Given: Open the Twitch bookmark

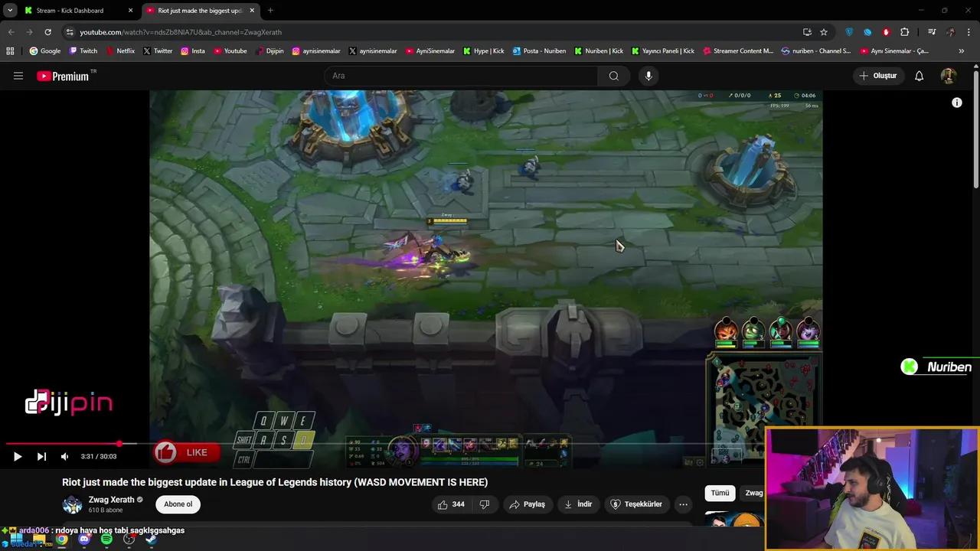Looking at the screenshot, I should point(83,51).
